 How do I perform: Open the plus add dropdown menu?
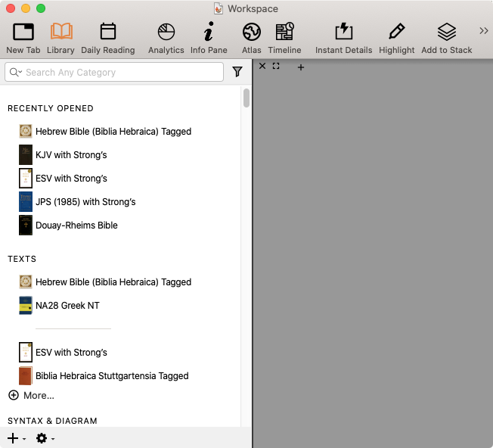point(16,438)
